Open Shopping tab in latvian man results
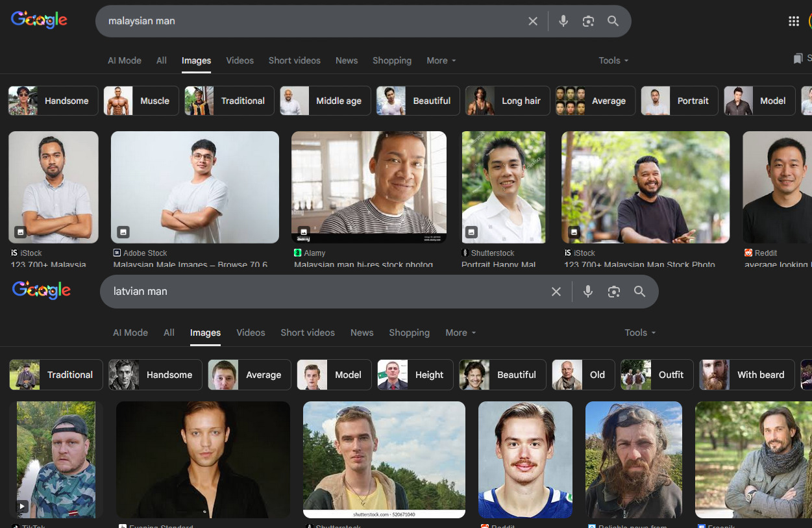Viewport: 812px width, 528px height. pyautogui.click(x=410, y=333)
